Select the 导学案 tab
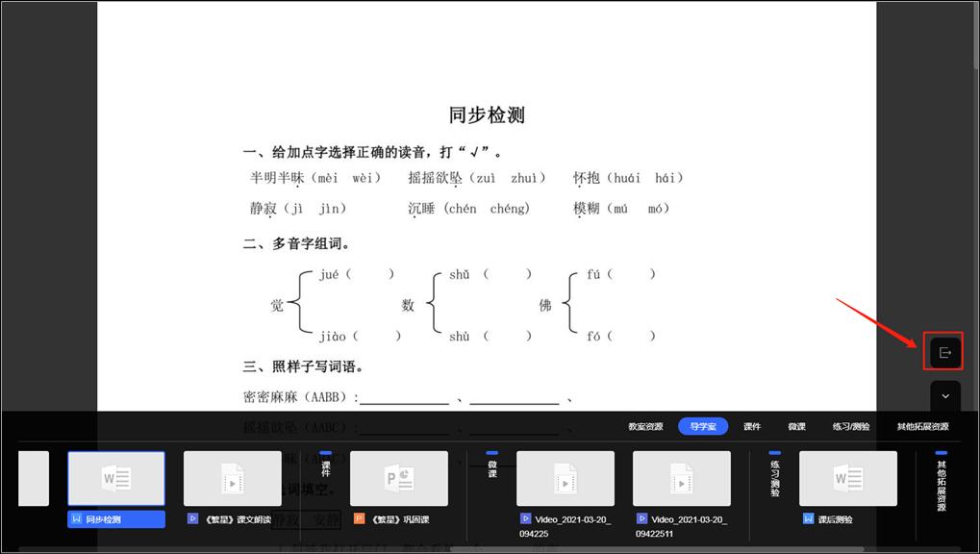 point(703,426)
